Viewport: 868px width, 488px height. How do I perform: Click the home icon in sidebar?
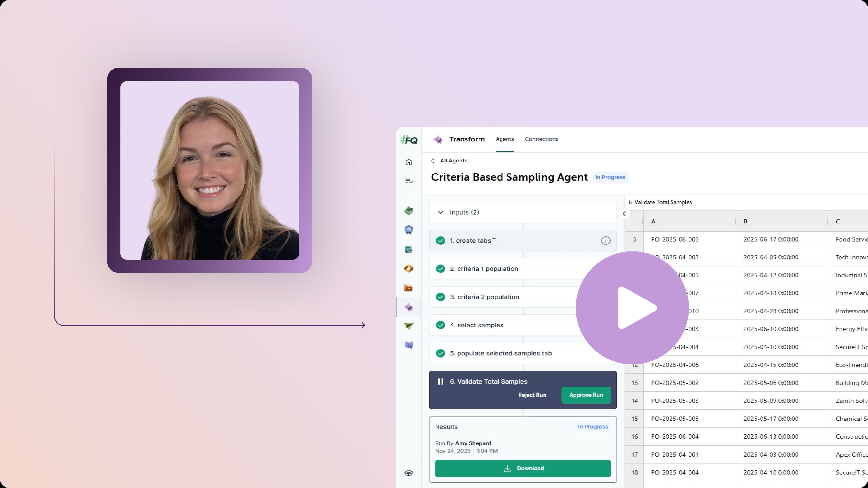coord(409,162)
